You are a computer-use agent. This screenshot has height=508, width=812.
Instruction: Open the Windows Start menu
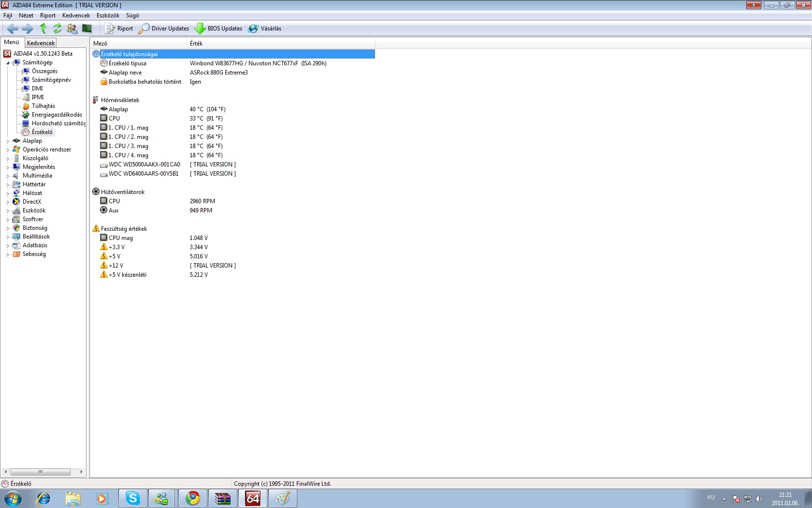click(x=13, y=498)
